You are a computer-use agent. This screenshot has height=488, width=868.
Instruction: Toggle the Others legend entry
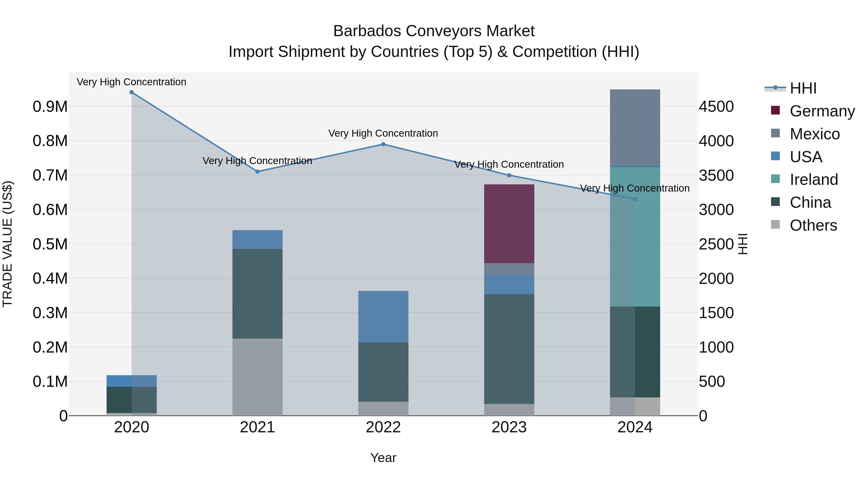coord(804,225)
